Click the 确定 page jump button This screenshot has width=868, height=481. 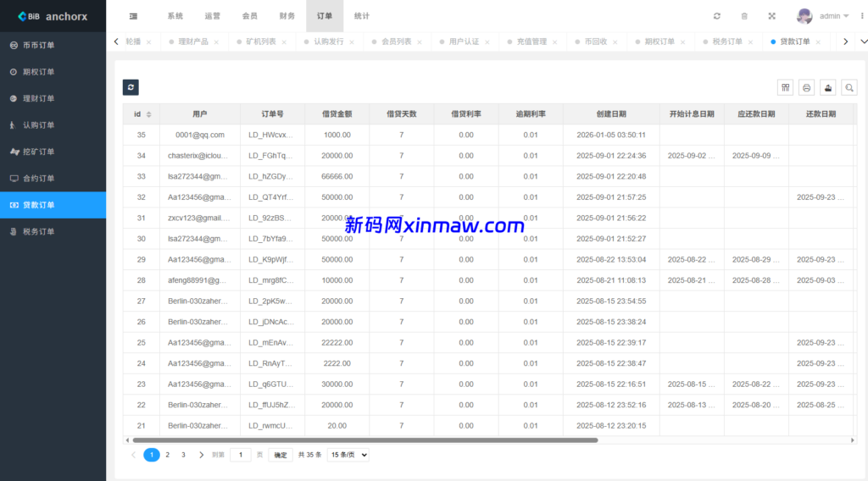(x=281, y=455)
